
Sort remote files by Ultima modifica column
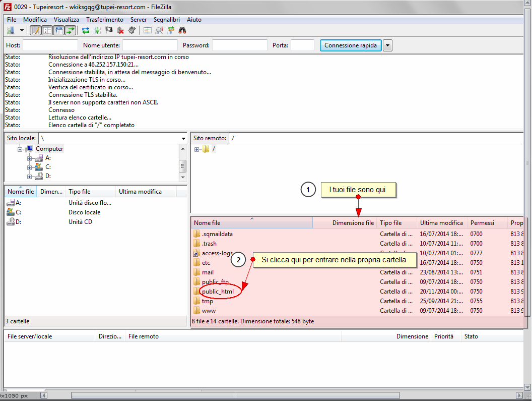(x=441, y=223)
